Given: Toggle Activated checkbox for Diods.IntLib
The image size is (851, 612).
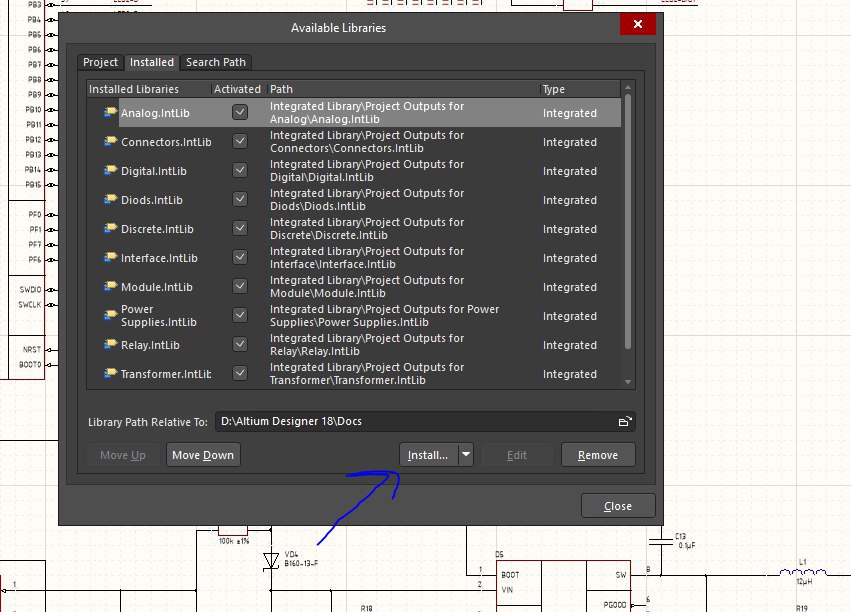Looking at the screenshot, I should (240, 199).
